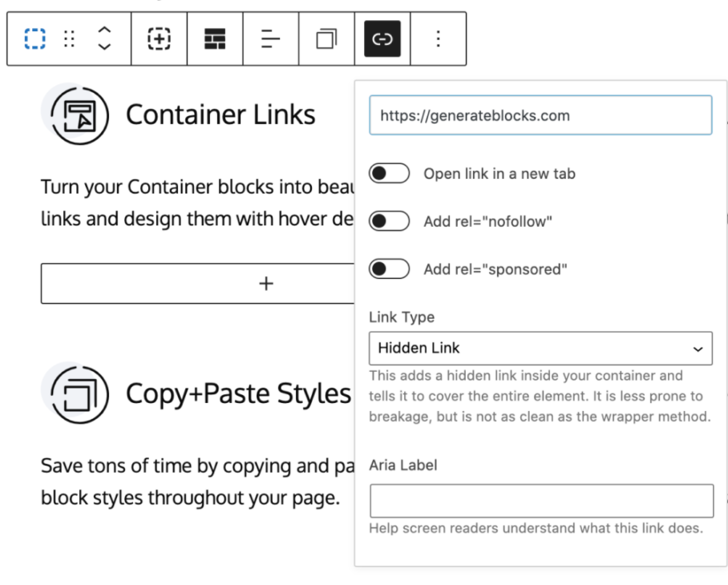Click the hidden link description help text
The height and width of the screenshot is (585, 728).
tap(540, 396)
